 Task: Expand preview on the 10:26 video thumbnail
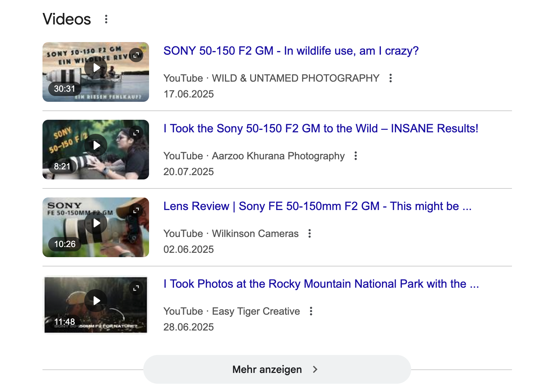coord(136,210)
